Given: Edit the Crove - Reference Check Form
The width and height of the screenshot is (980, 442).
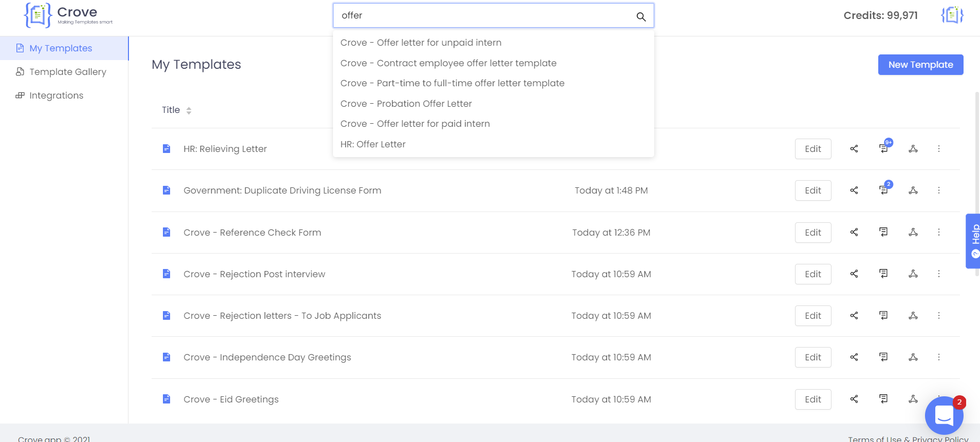Looking at the screenshot, I should tap(812, 233).
